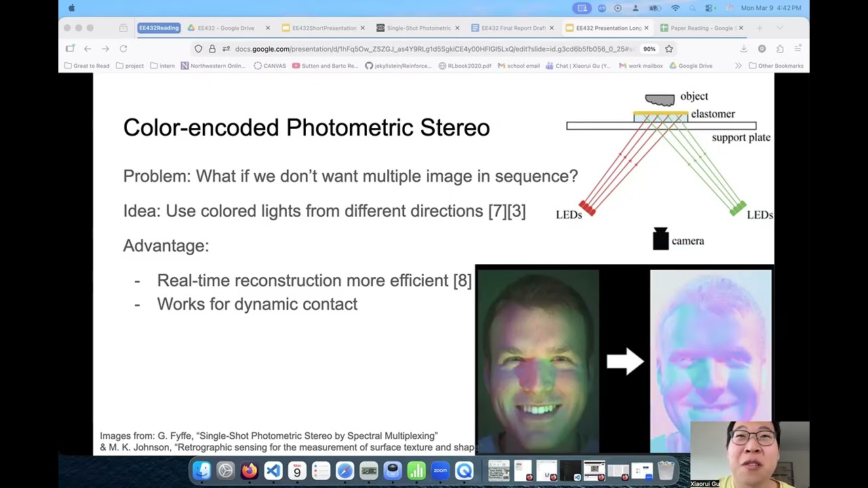Image resolution: width=868 pixels, height=488 pixels.
Task: Open site permissions icon in address bar
Action: pyautogui.click(x=226, y=49)
